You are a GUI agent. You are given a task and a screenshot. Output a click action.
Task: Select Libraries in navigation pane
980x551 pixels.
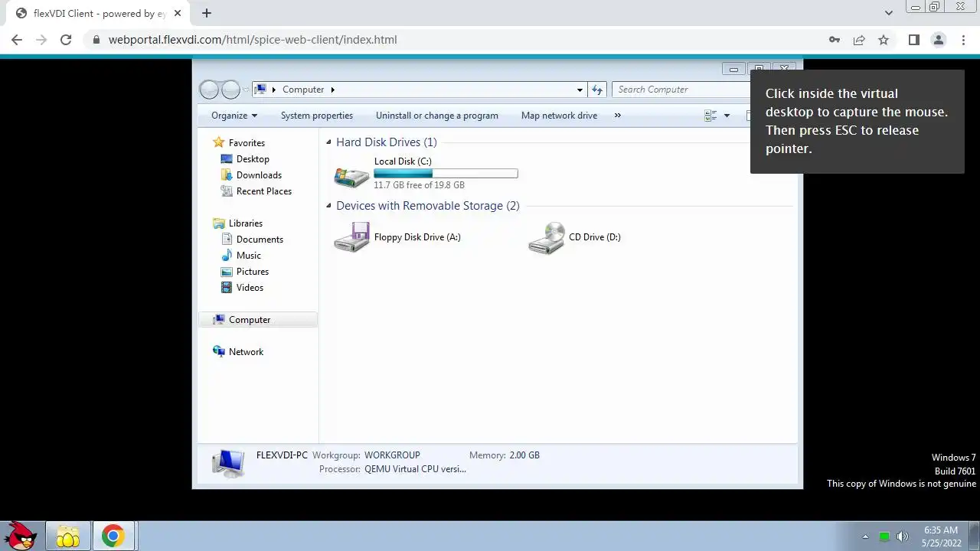click(x=246, y=223)
